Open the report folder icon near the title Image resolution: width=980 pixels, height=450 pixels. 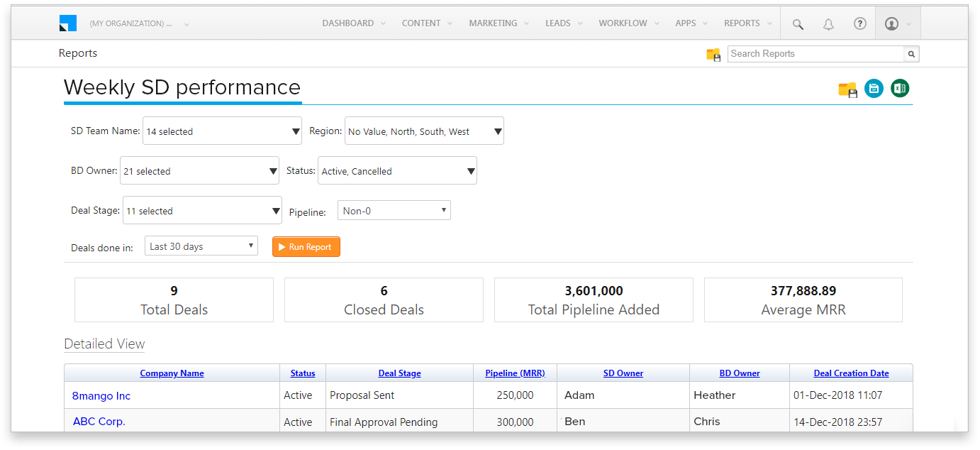pyautogui.click(x=847, y=88)
